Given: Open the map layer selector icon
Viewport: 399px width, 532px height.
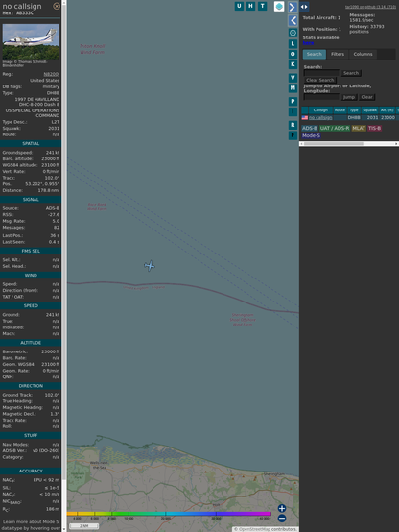Looking at the screenshot, I should 279,6.
